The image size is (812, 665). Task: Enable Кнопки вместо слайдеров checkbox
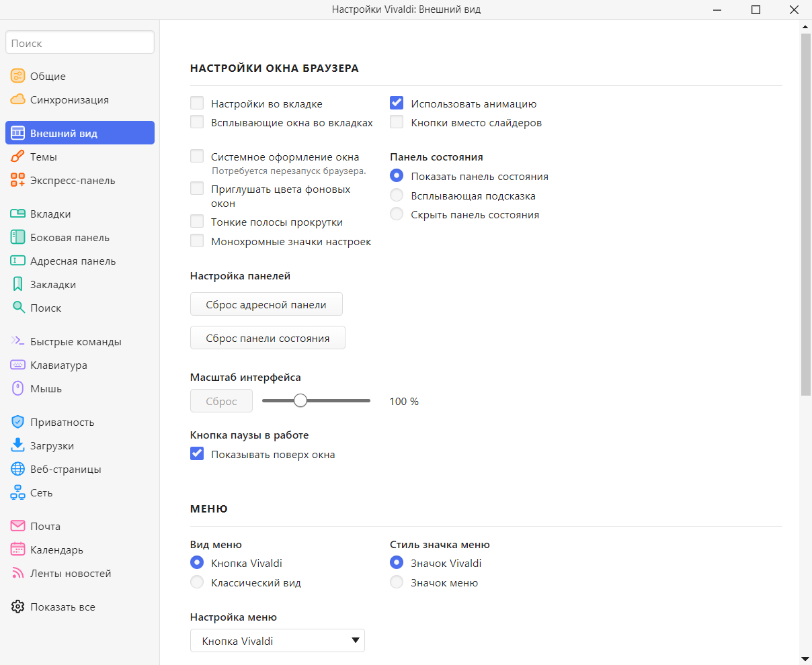click(397, 122)
